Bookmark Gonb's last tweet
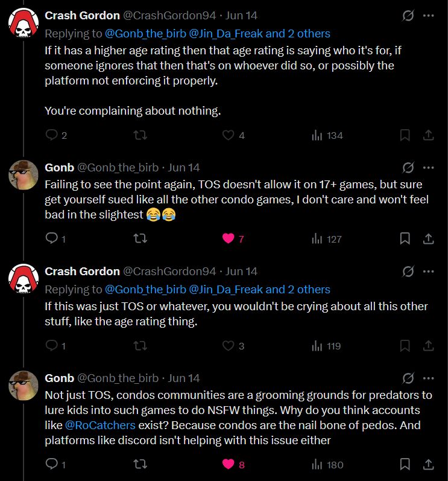Image resolution: width=448 pixels, height=481 pixels. pyautogui.click(x=405, y=464)
